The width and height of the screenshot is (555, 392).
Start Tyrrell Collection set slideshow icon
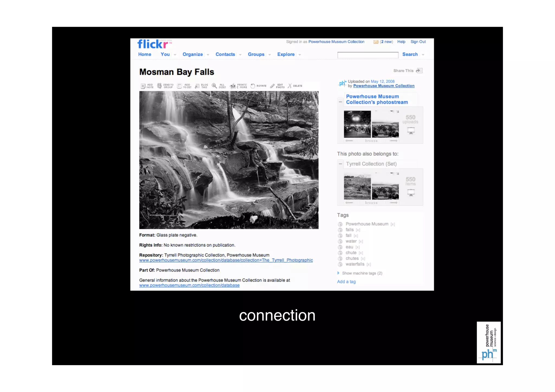pos(411,193)
